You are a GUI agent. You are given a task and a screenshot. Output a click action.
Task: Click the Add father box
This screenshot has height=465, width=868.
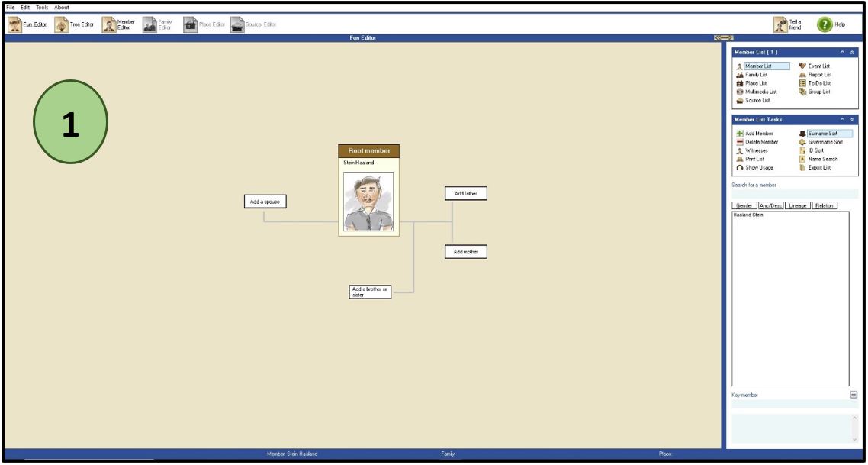[x=465, y=195]
